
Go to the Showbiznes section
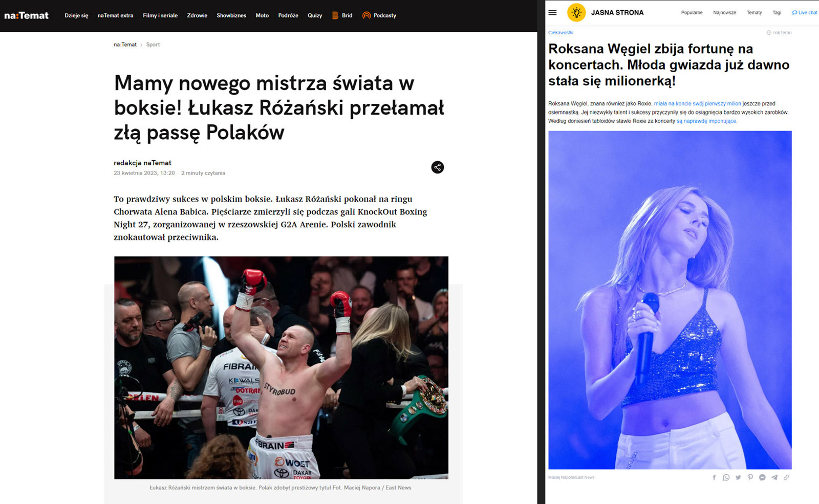(231, 15)
